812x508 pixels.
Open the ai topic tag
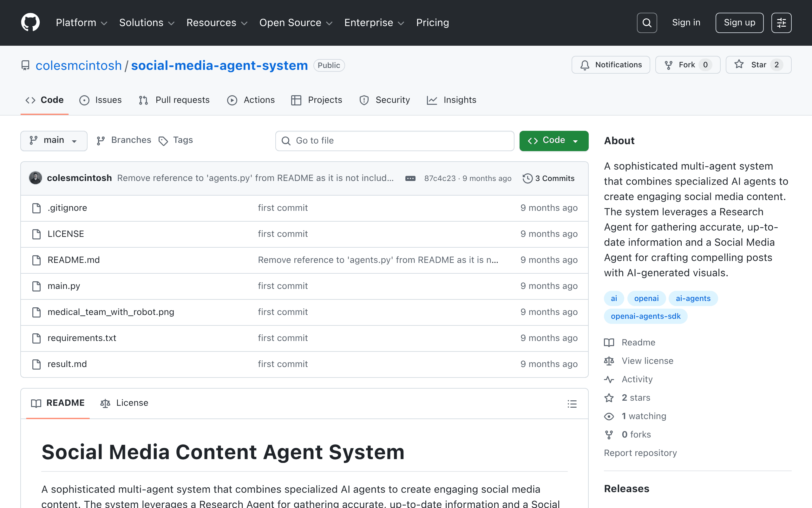click(614, 298)
